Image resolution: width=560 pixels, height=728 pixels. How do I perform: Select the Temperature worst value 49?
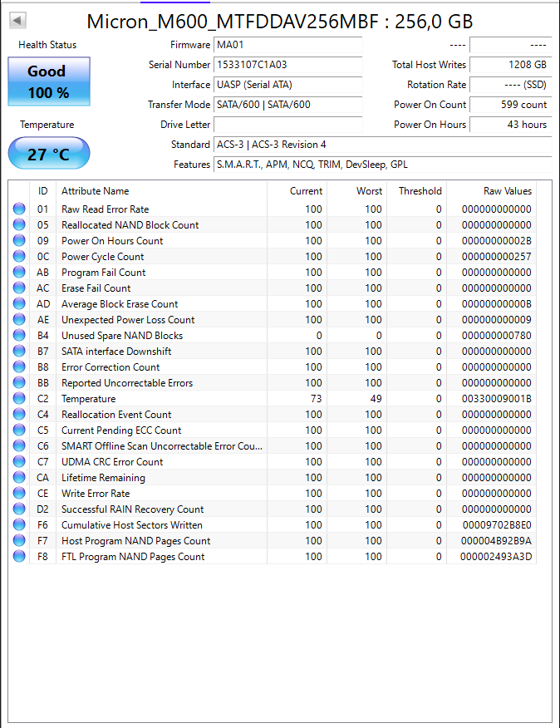pos(376,399)
